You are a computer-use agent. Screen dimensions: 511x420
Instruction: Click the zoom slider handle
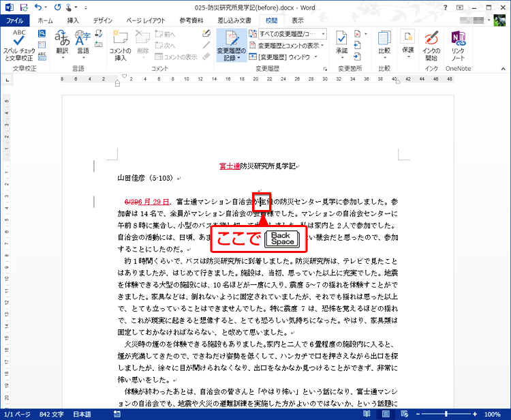[446, 414]
